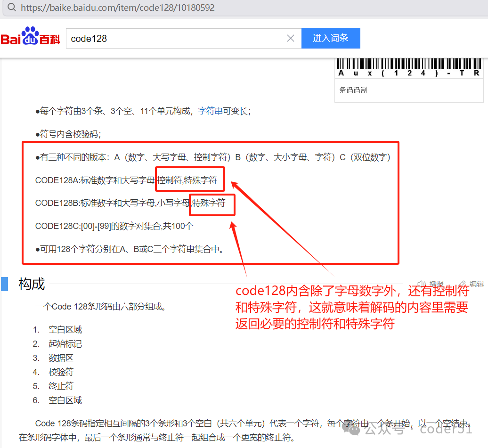
Task: Click the 条码码制 caption text
Action: [354, 90]
